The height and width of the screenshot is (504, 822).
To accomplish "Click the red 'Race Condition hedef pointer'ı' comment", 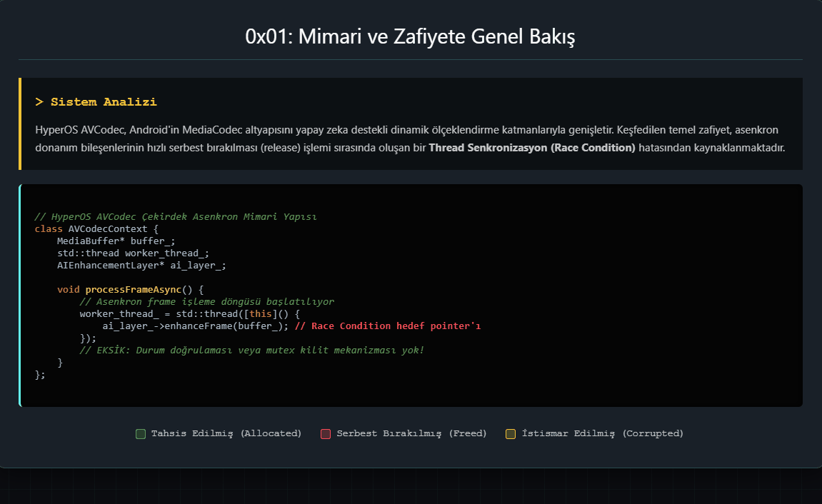I will point(388,326).
